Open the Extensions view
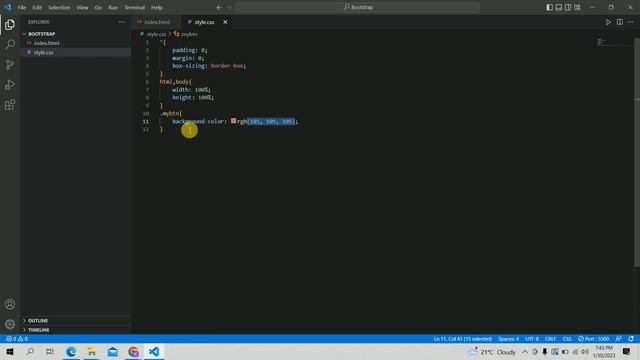The height and width of the screenshot is (360, 640). (x=10, y=105)
